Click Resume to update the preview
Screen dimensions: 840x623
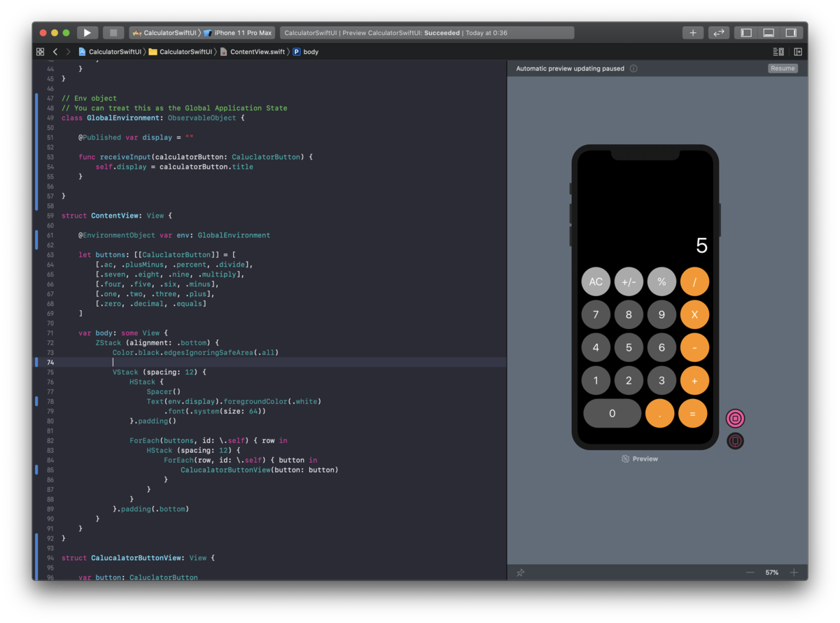tap(782, 68)
